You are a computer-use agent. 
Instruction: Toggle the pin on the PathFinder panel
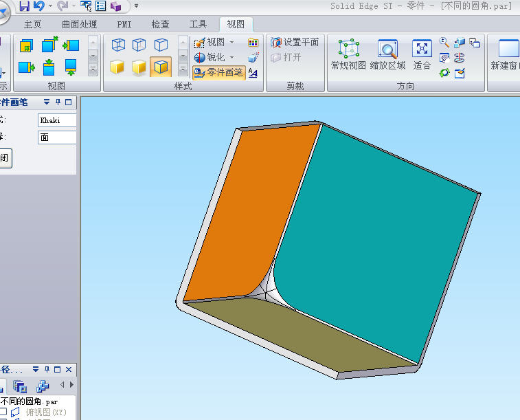click(47, 369)
